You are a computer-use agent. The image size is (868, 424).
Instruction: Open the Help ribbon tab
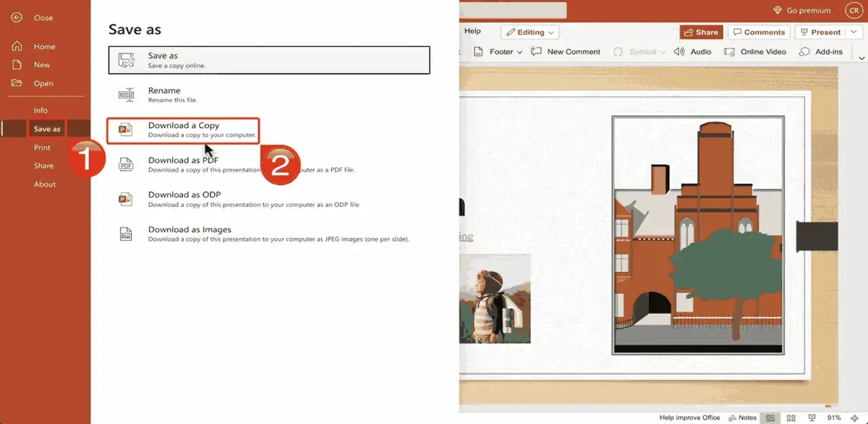coord(473,31)
